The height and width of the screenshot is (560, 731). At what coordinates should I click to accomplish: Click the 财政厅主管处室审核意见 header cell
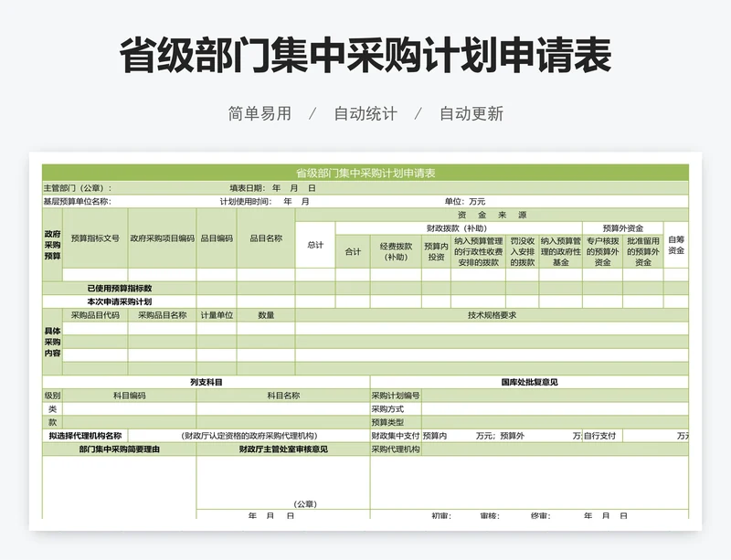click(x=283, y=449)
